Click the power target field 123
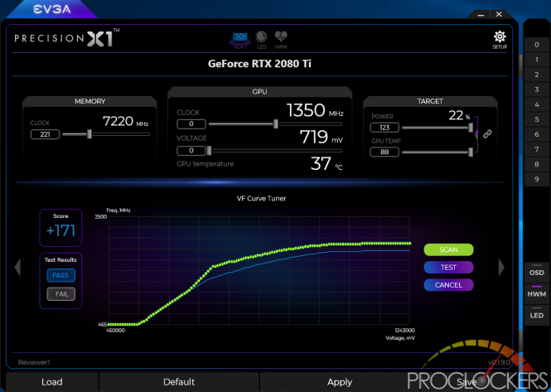 click(x=384, y=128)
